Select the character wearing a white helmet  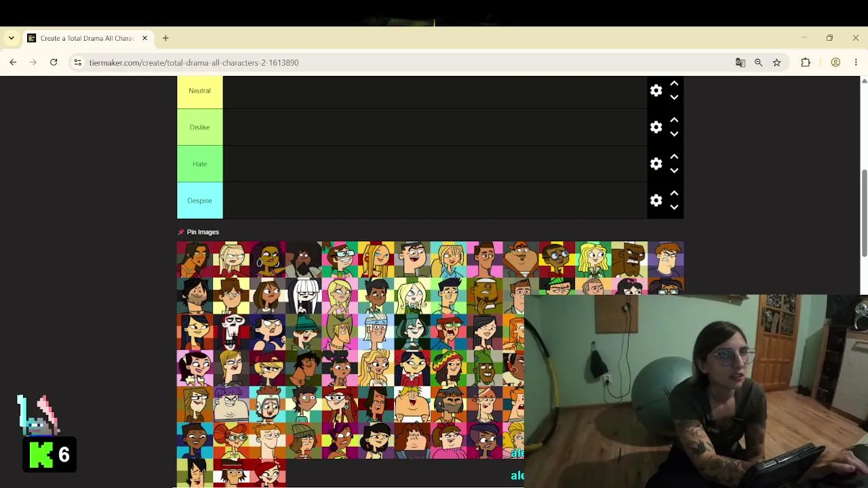tap(267, 406)
